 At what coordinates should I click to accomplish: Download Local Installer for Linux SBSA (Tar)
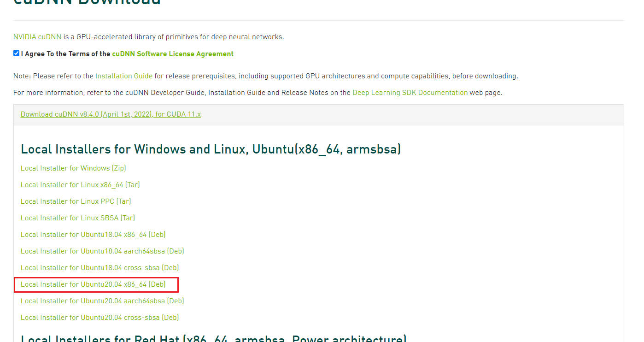tap(78, 218)
